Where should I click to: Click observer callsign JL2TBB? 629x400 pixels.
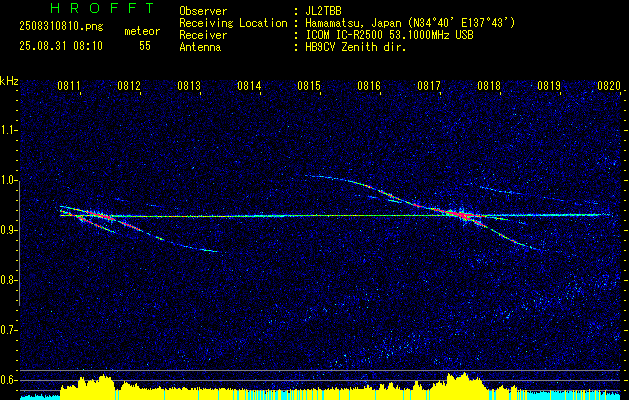click(323, 11)
